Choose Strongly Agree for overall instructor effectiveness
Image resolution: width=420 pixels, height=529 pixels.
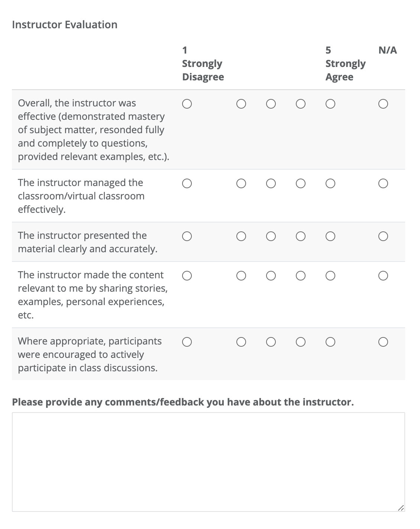tap(330, 104)
